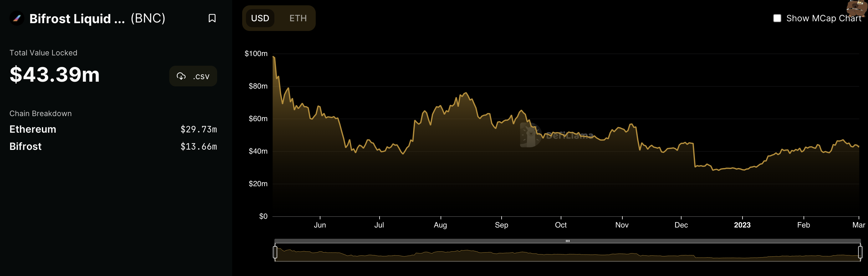Viewport: 868px width, 276px height.
Task: Click the Jun x-axis label
Action: [x=320, y=225]
